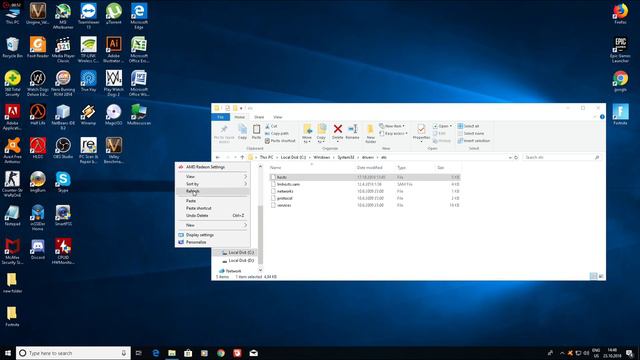640x360 pixels.
Task: Switch to large icons view in Explorer
Action: pyautogui.click(x=601, y=276)
